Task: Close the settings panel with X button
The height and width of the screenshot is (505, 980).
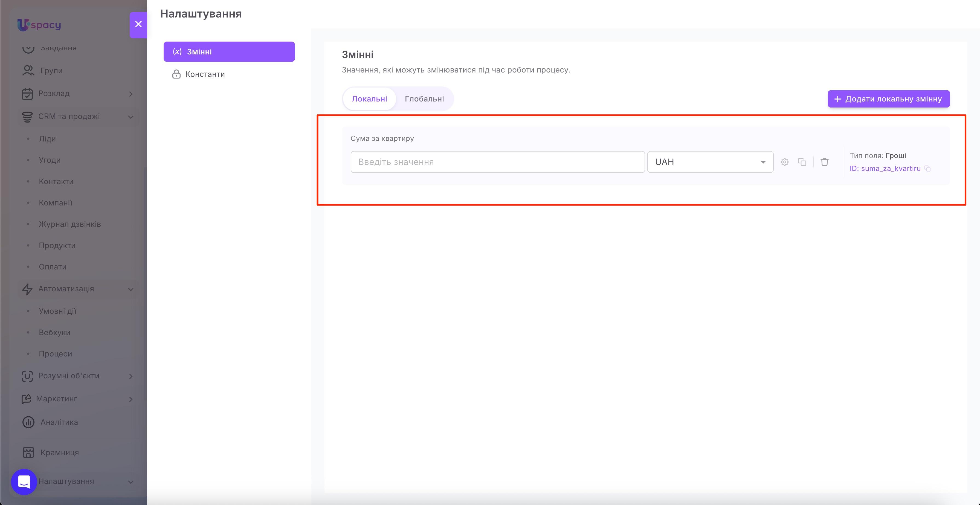Action: tap(138, 24)
